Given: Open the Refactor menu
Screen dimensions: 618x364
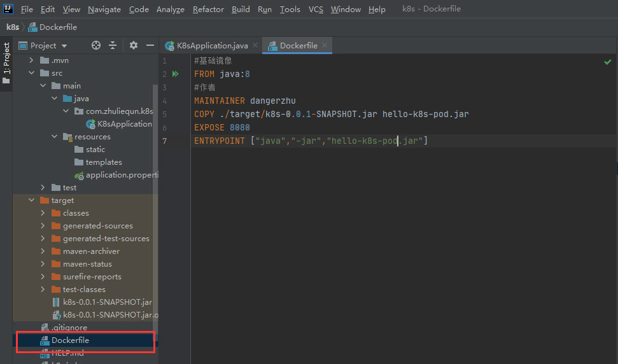Looking at the screenshot, I should tap(208, 10).
